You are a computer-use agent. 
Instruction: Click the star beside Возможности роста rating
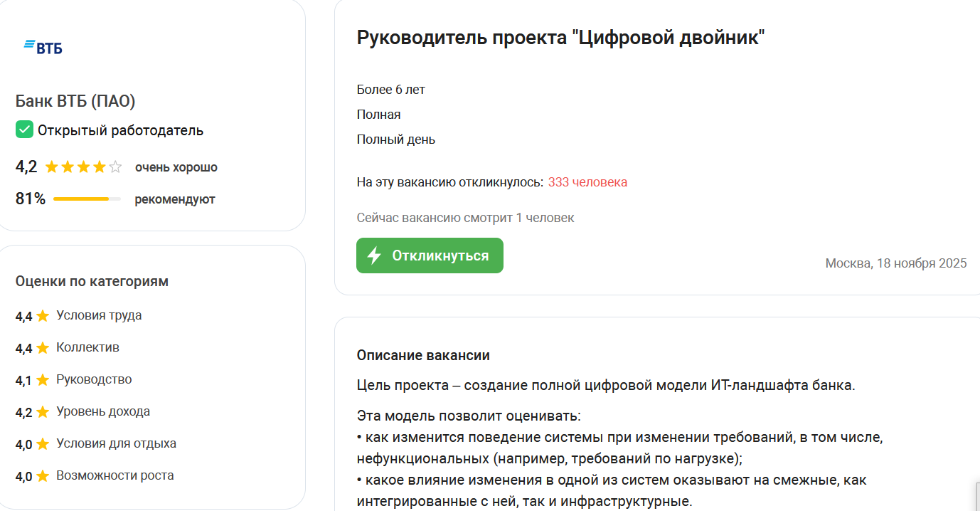point(43,475)
